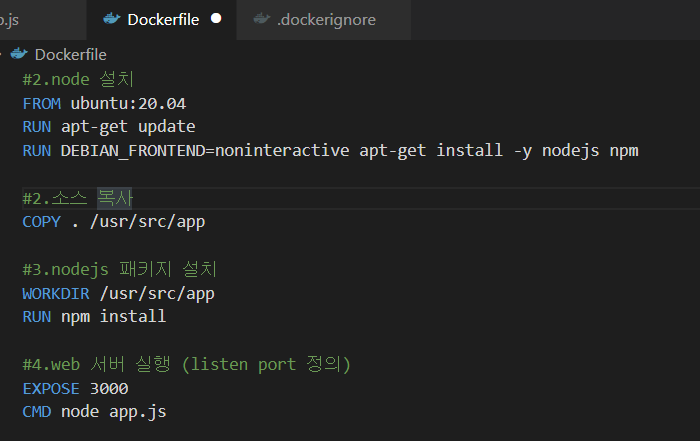Click 'node app.js' in the CMD line
Viewport: 700px width, 441px height.
[113, 412]
